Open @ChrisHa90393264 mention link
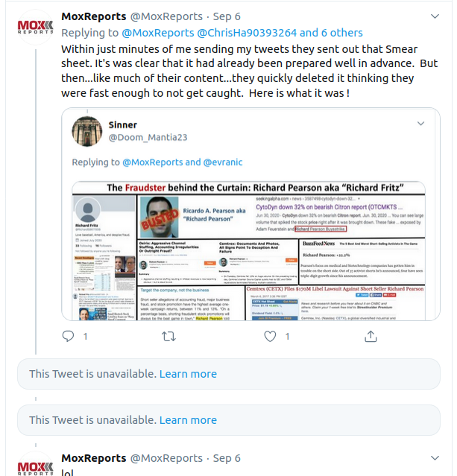The image size is (457, 476). click(247, 33)
